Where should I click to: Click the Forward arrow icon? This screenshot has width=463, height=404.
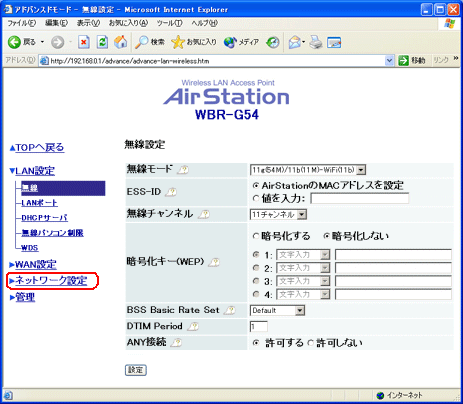57,42
